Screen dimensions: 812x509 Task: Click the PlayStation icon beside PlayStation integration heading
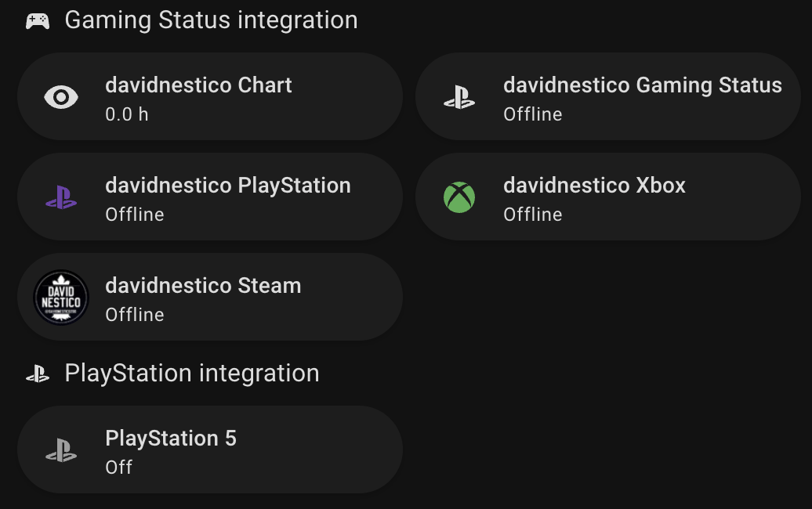tap(38, 374)
